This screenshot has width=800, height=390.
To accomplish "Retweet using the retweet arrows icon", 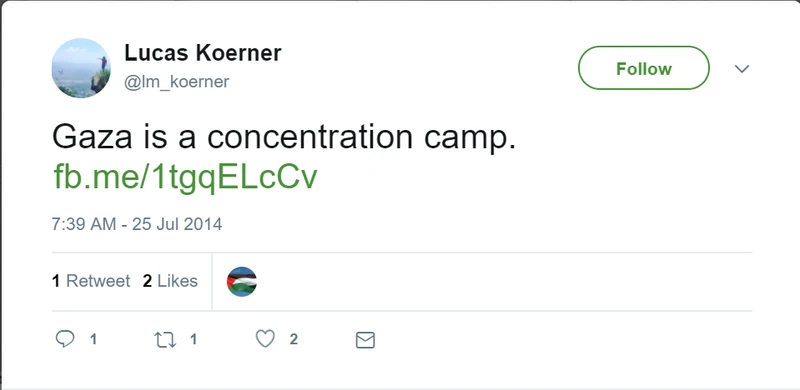I will coord(165,340).
